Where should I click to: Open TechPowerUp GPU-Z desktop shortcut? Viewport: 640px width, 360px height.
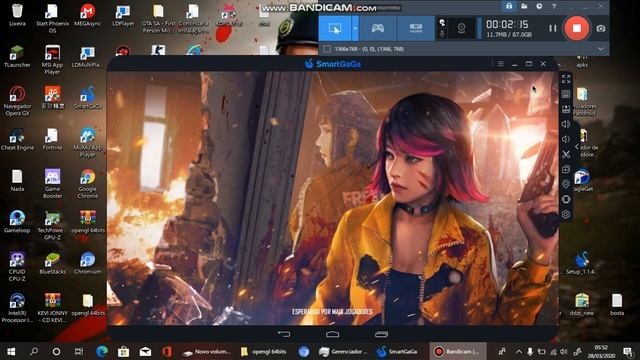coord(52,226)
